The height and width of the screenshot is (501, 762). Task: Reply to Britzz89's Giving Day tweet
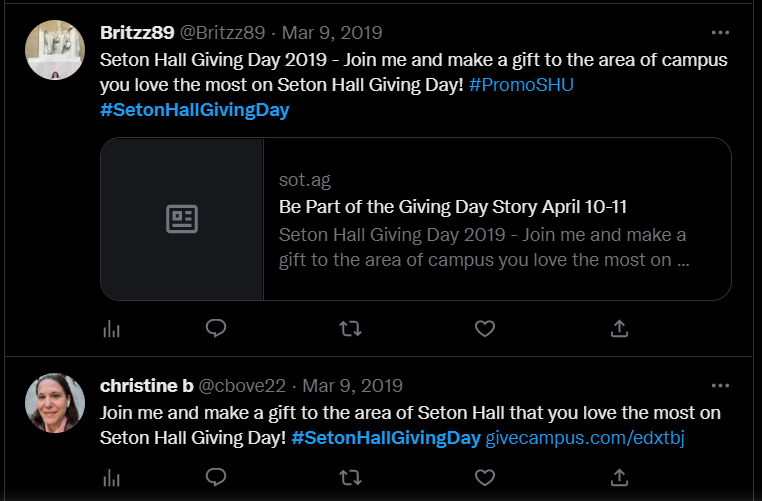(x=216, y=328)
